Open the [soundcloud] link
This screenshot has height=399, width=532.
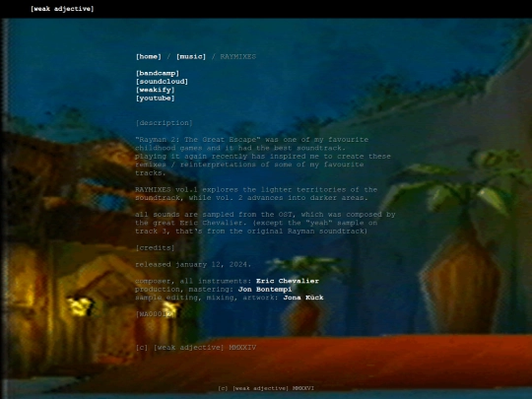[162, 82]
